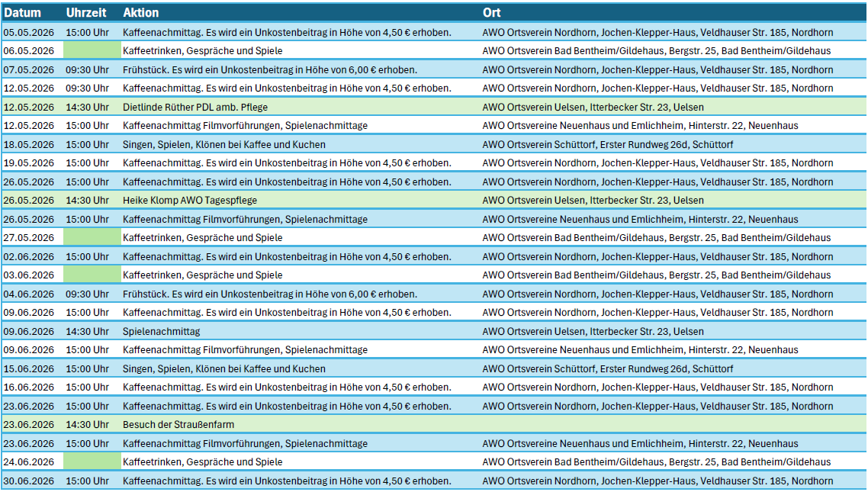Select the date cell 05.05.2026
Image resolution: width=868 pixels, height=492 pixels.
click(x=29, y=32)
